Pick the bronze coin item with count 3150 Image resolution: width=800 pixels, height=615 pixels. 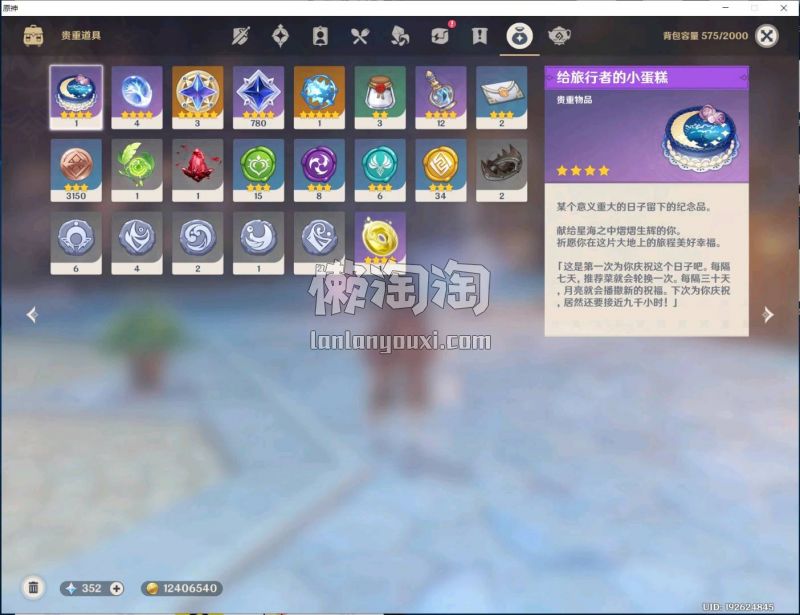point(76,168)
